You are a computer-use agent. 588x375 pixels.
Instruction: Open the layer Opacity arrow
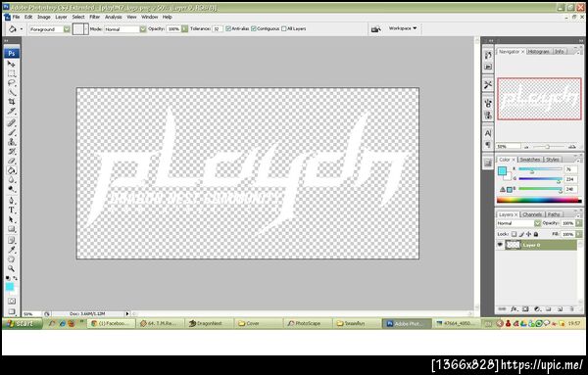(x=578, y=223)
